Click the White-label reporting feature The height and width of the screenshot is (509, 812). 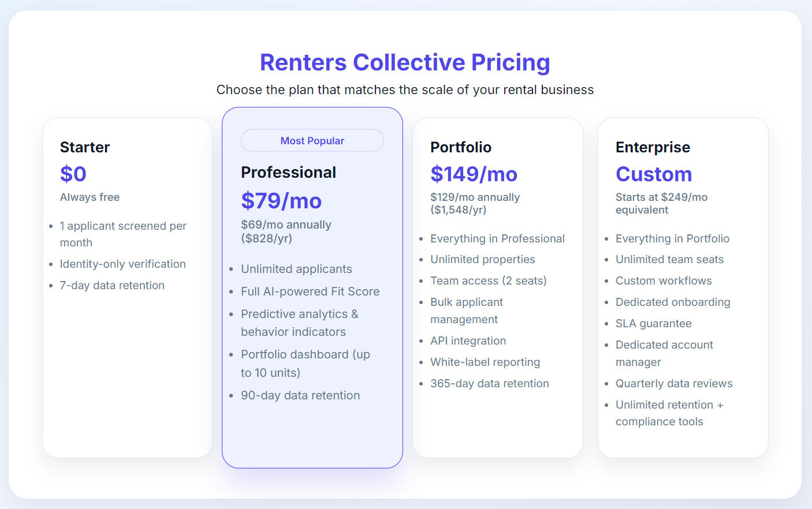click(x=485, y=362)
